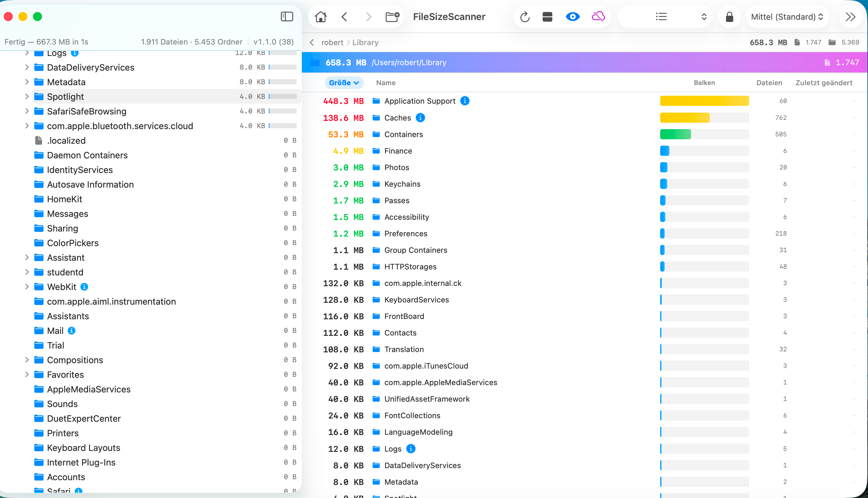Toggle the crossed-out cloud icon

coord(598,17)
